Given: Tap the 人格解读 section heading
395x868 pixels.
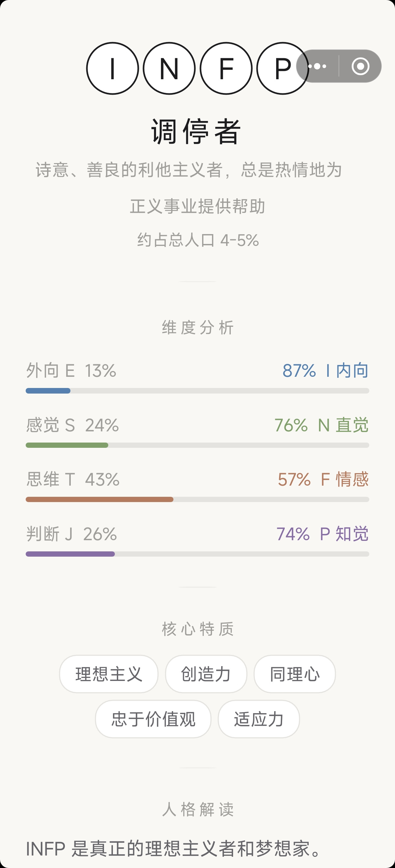Looking at the screenshot, I should [198, 809].
